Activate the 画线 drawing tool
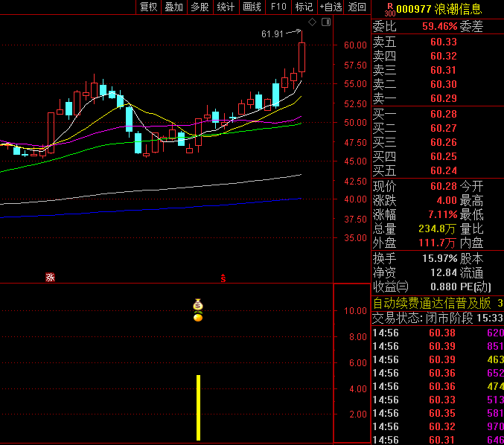 pyautogui.click(x=252, y=7)
